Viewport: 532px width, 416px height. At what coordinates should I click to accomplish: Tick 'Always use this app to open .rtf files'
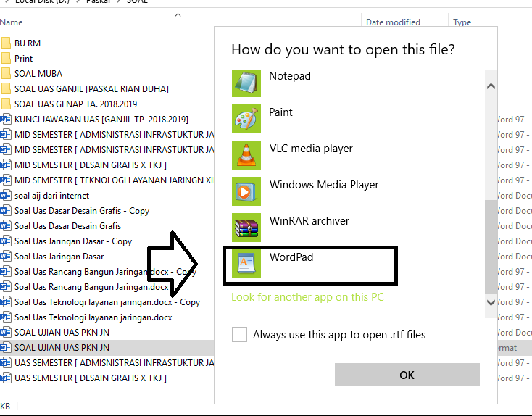pos(239,335)
